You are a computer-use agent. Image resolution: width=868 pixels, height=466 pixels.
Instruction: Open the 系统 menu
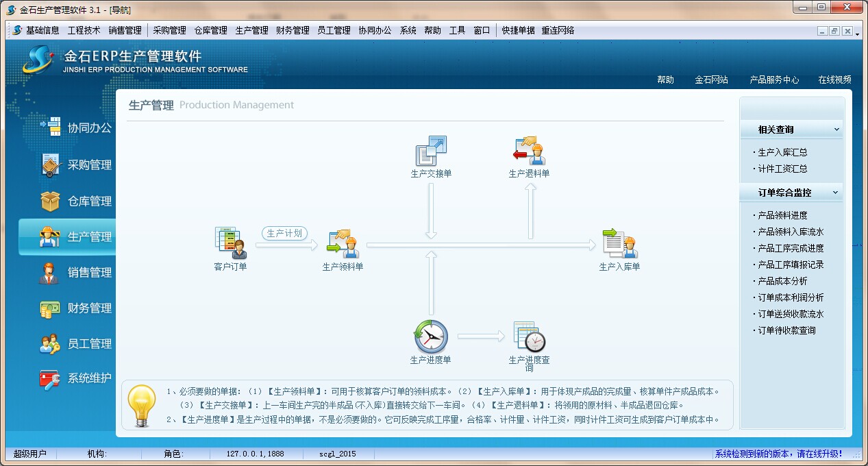coord(408,30)
